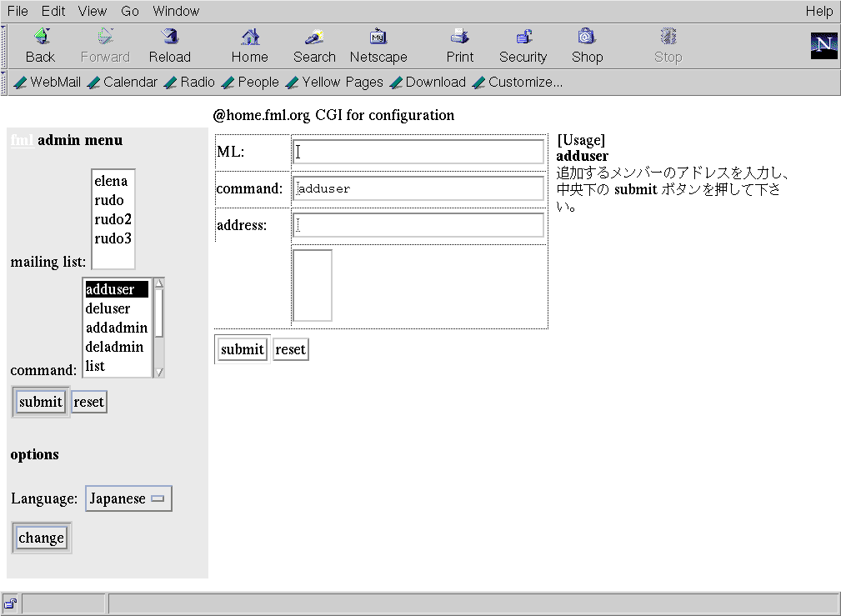This screenshot has width=841, height=616.
Task: Go to Home via toolbar icon
Action: coord(249,38)
